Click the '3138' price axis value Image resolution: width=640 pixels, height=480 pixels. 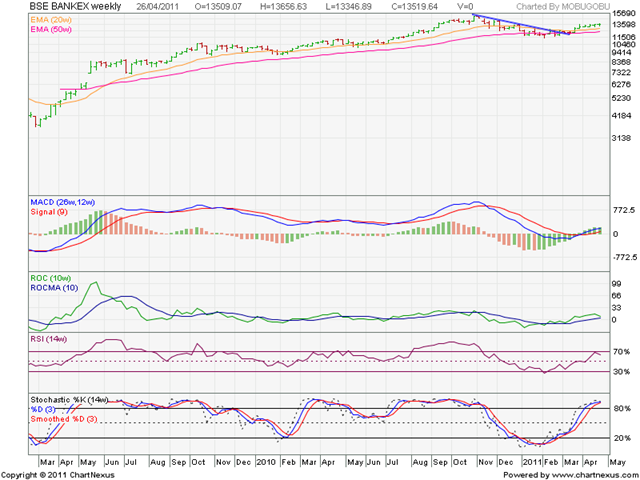point(621,138)
